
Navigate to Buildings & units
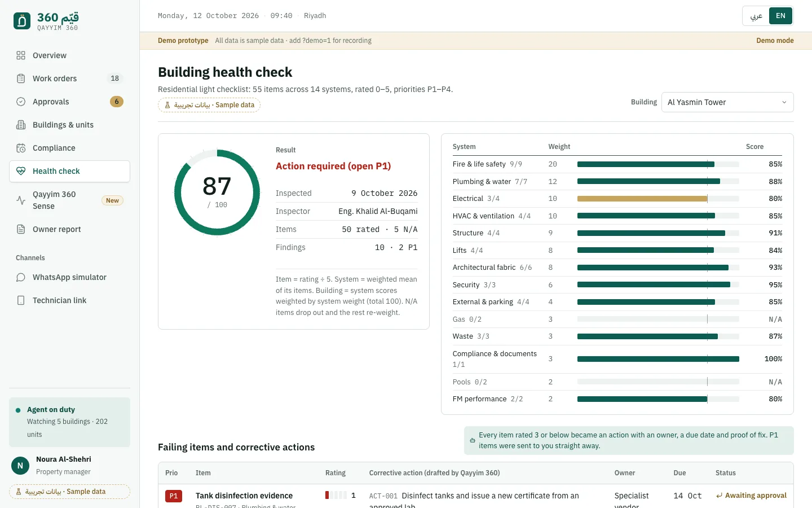tap(70, 125)
